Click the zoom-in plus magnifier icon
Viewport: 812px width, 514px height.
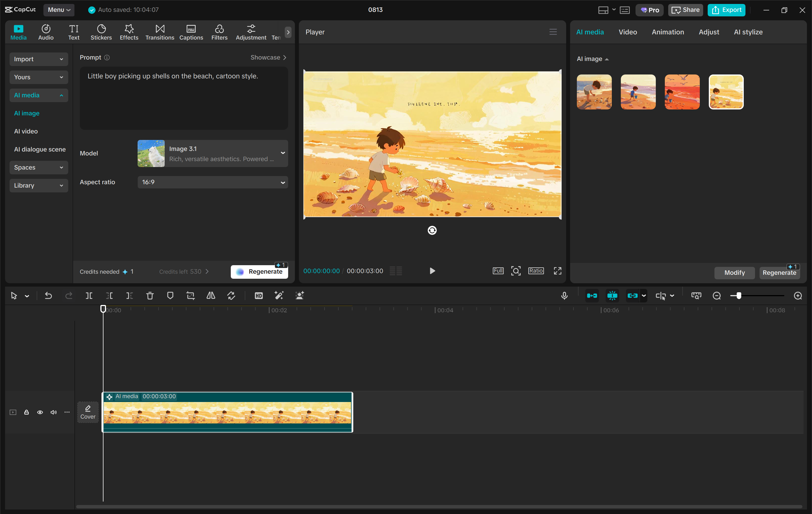(798, 296)
